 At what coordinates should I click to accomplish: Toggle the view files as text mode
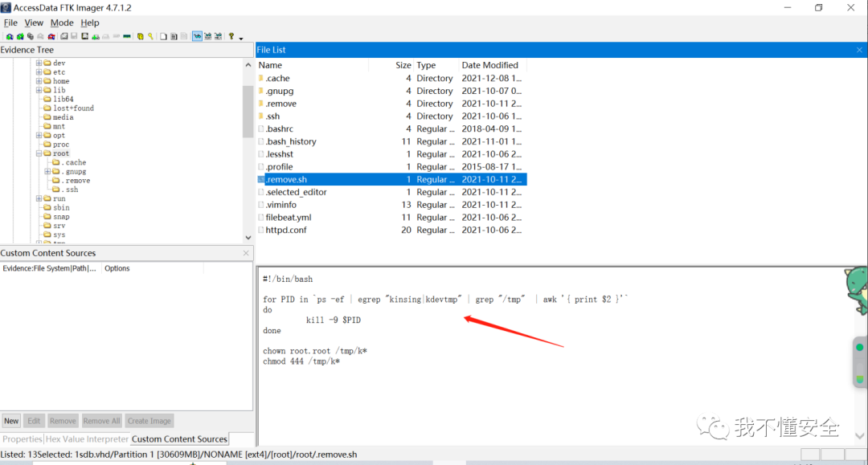tap(207, 36)
